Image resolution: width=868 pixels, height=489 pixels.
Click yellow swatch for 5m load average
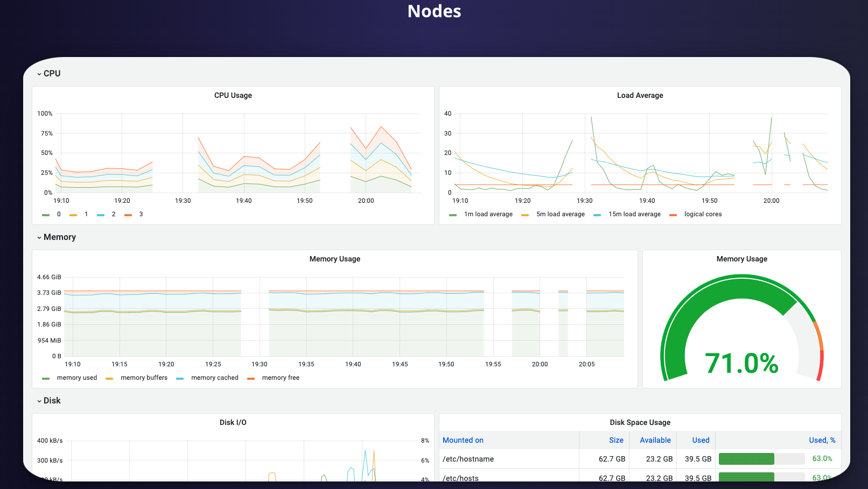pyautogui.click(x=525, y=215)
